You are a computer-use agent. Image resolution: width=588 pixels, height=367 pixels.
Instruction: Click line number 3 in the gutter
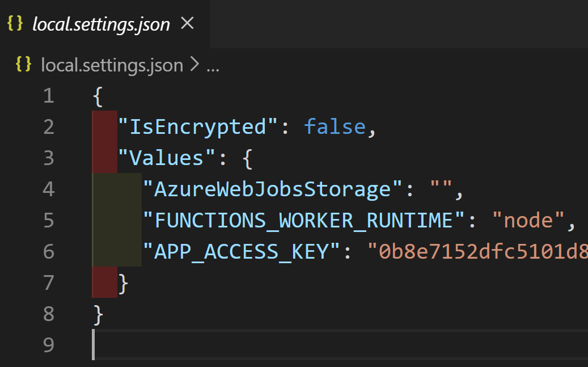pyautogui.click(x=48, y=158)
